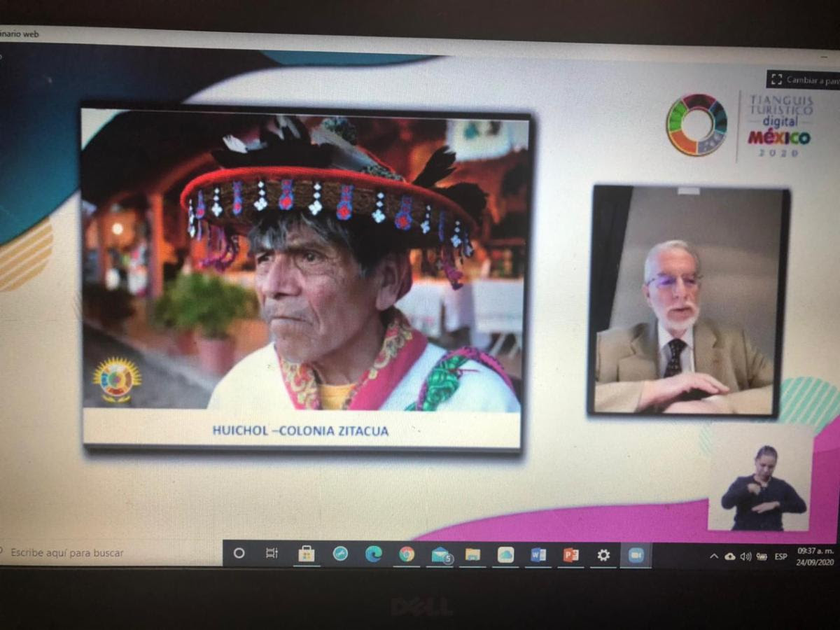Open PowerPoint from the taskbar
Screen dimensions: 840x630
pos(571,555)
